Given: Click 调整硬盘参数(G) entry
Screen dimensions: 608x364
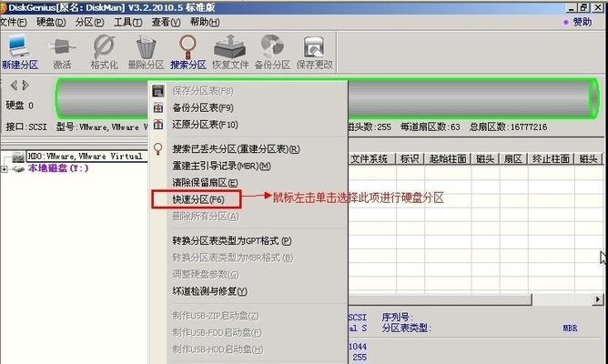Looking at the screenshot, I should (206, 275).
